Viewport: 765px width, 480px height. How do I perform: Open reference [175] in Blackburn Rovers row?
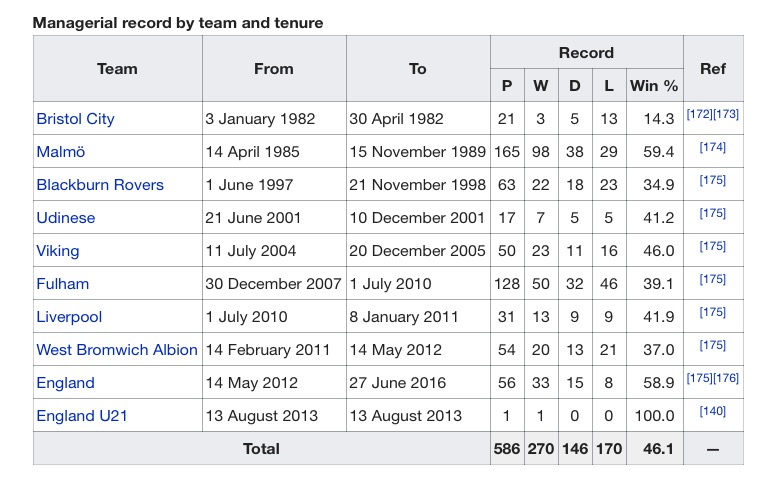coord(713,181)
